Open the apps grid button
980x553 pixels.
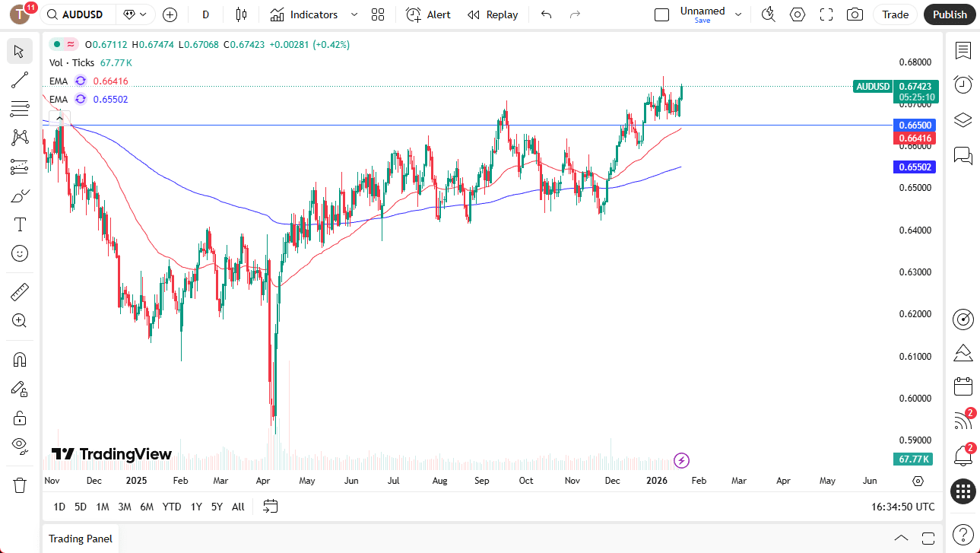(963, 491)
